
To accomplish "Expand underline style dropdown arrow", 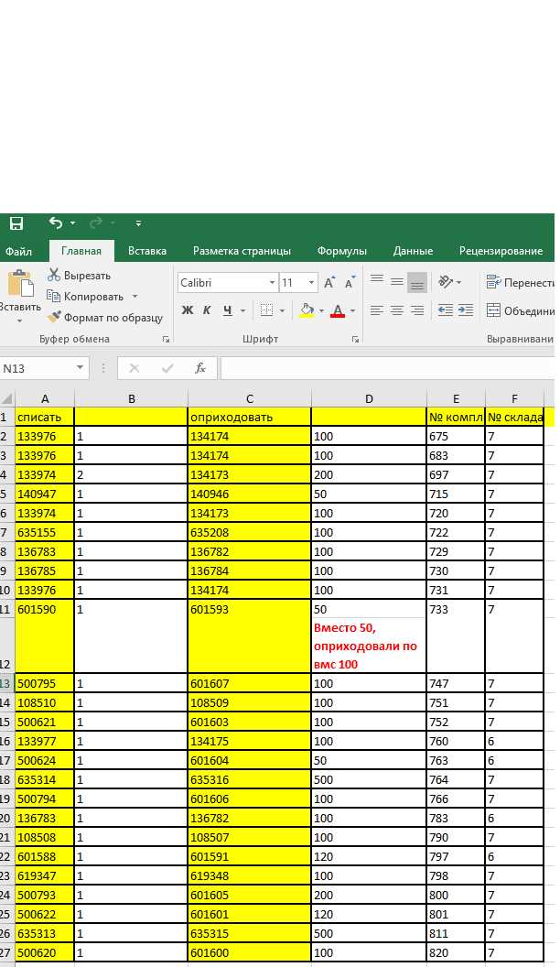I will coord(242,310).
